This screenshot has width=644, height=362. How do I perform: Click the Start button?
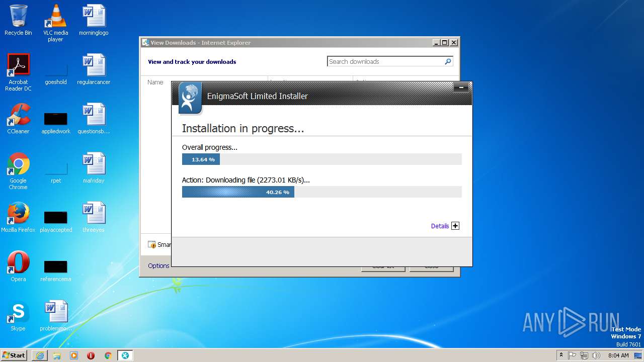tap(14, 355)
